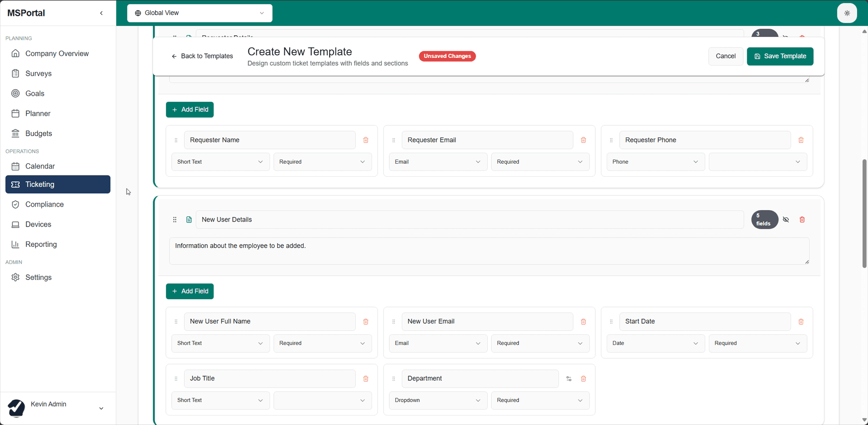Edit the New User Details description box
The height and width of the screenshot is (425, 868).
(489, 251)
